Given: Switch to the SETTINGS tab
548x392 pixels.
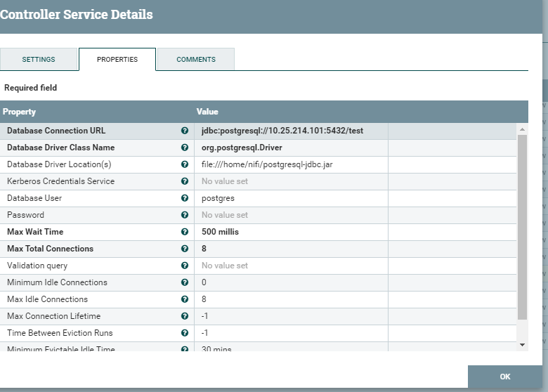Looking at the screenshot, I should pos(39,60).
